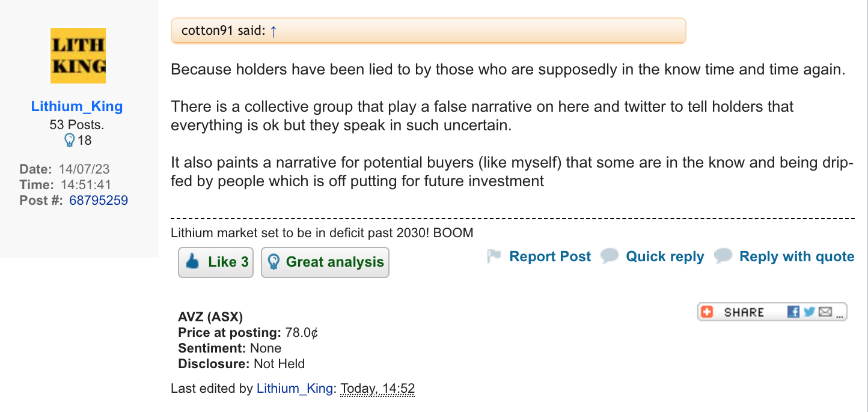868x412 pixels.
Task: Expand the cotton91 said quote box
Action: coord(428,31)
